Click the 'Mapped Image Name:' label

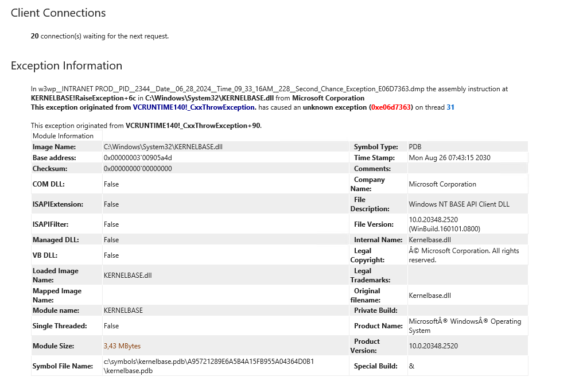coord(57,296)
